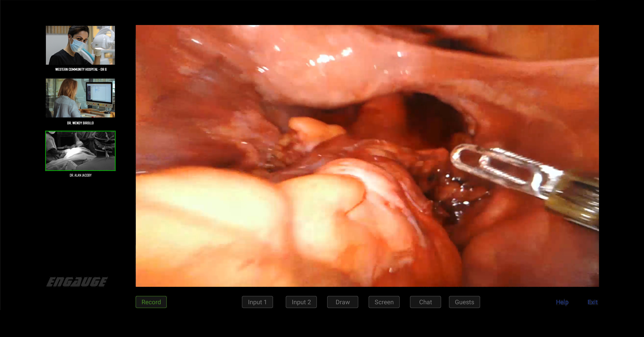Activate the Draw annotation tool
The image size is (644, 337).
[343, 302]
